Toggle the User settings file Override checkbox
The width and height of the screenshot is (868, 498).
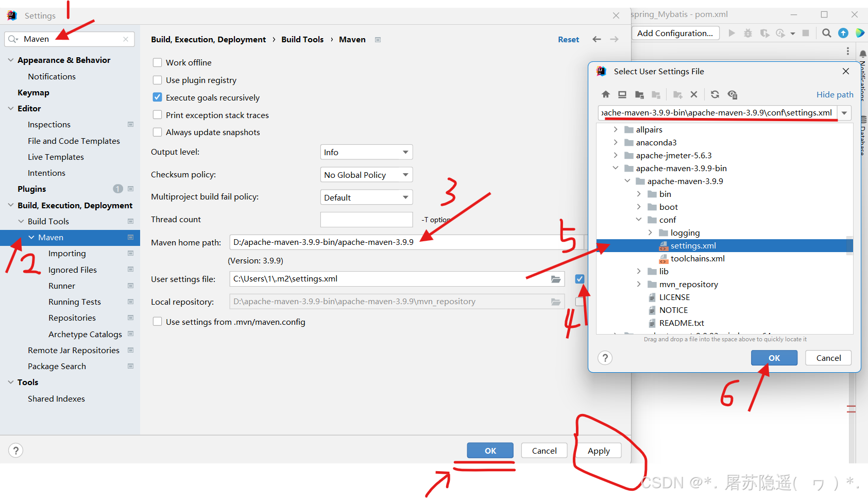pyautogui.click(x=580, y=279)
